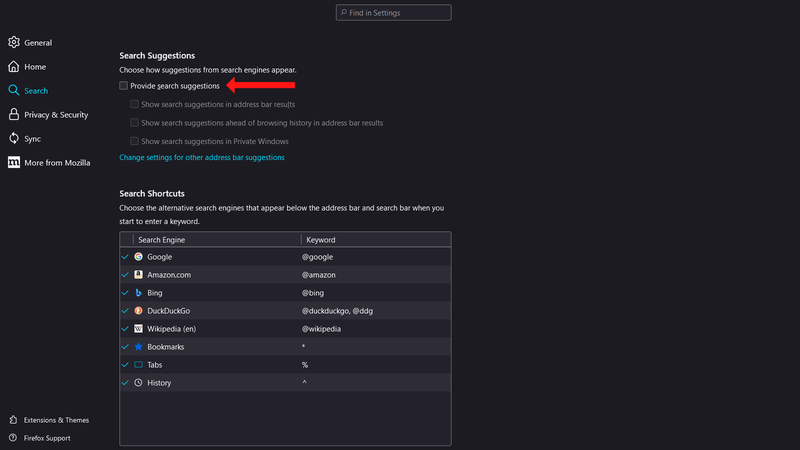Screen dimensions: 800x450
Task: Select the Privacy & Security lock icon
Action: [x=14, y=114]
